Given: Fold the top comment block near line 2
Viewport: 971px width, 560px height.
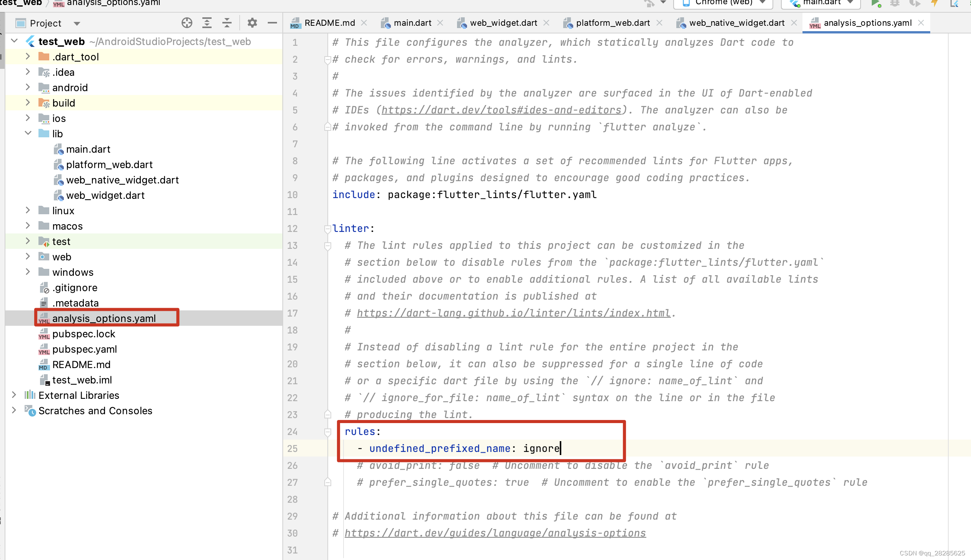Looking at the screenshot, I should click(x=327, y=59).
